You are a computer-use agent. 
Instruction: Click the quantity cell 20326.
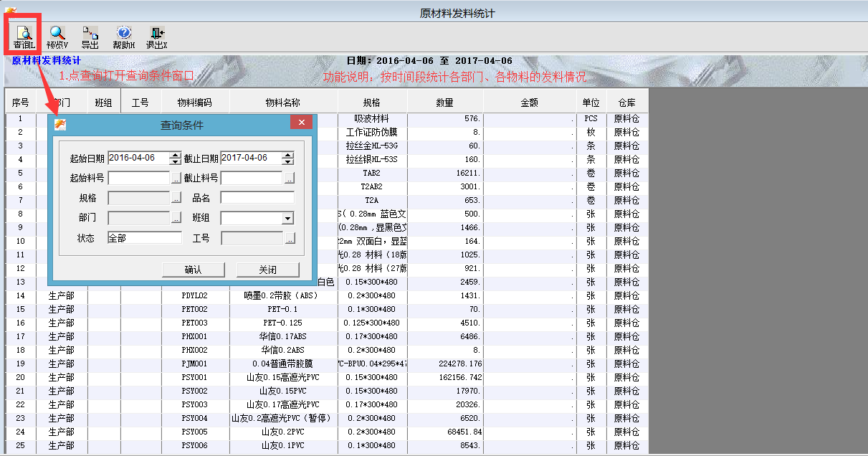445,404
